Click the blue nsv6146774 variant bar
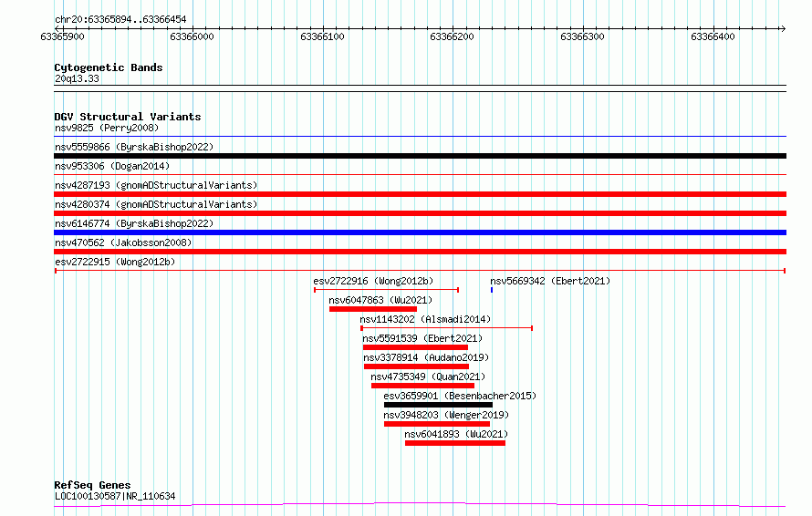The image size is (812, 516). point(420,232)
